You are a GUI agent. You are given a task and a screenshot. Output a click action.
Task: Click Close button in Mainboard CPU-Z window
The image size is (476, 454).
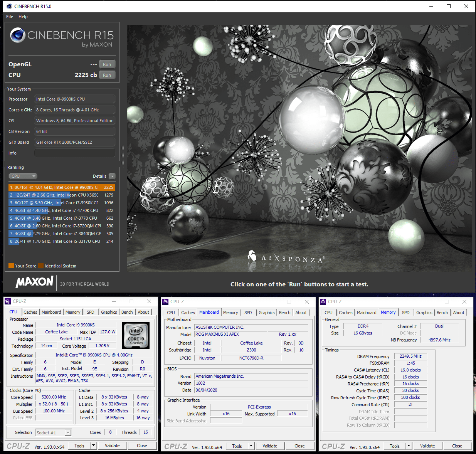(x=299, y=446)
